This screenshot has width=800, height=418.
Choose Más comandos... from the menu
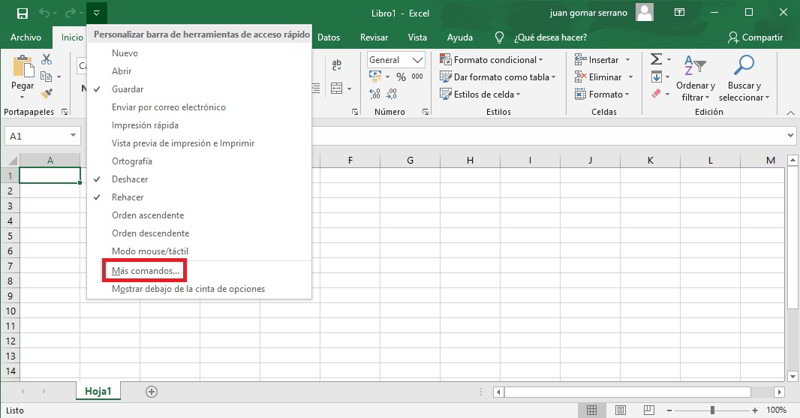tap(146, 270)
